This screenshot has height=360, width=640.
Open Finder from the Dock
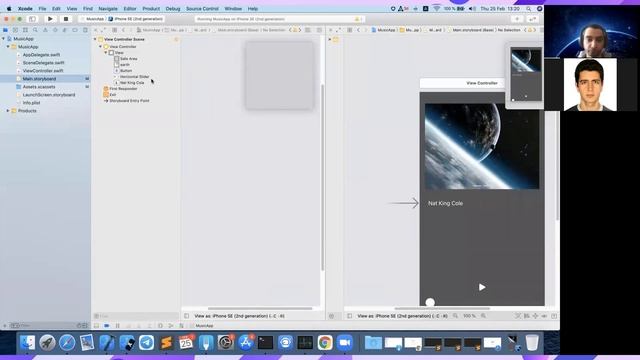click(27, 342)
